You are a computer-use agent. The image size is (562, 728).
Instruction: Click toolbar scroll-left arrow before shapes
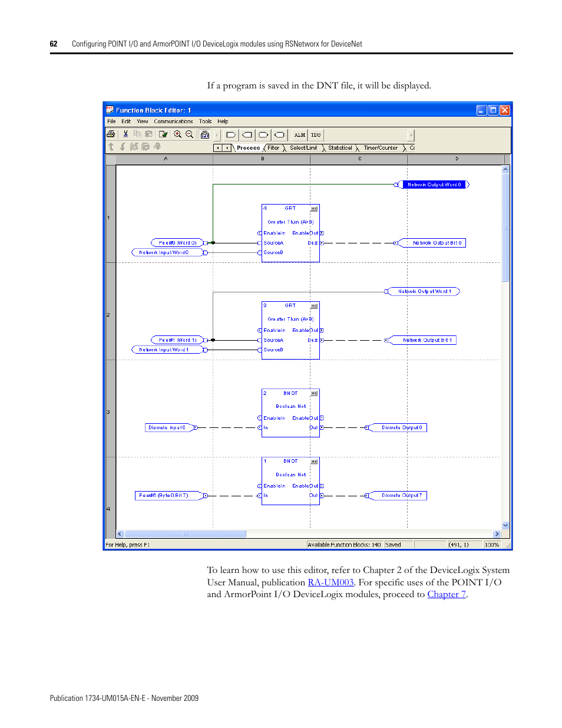[x=217, y=135]
